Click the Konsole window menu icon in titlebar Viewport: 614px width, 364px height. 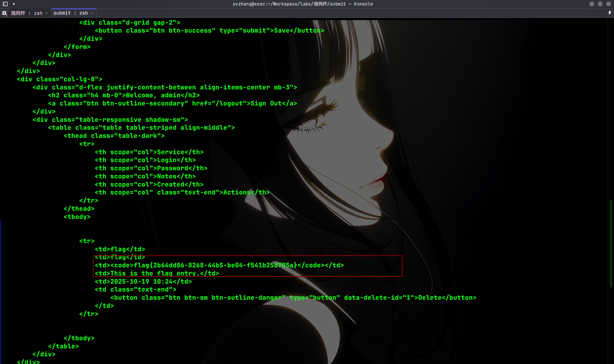pyautogui.click(x=5, y=4)
